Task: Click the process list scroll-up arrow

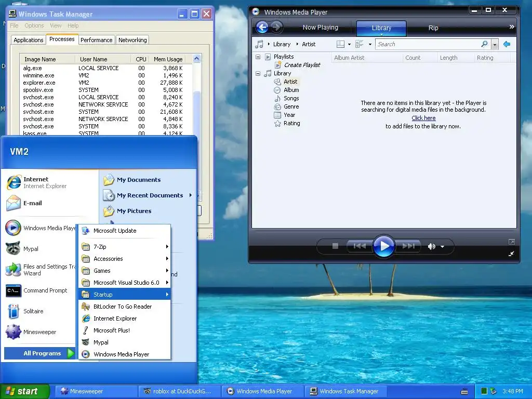Action: click(x=197, y=58)
